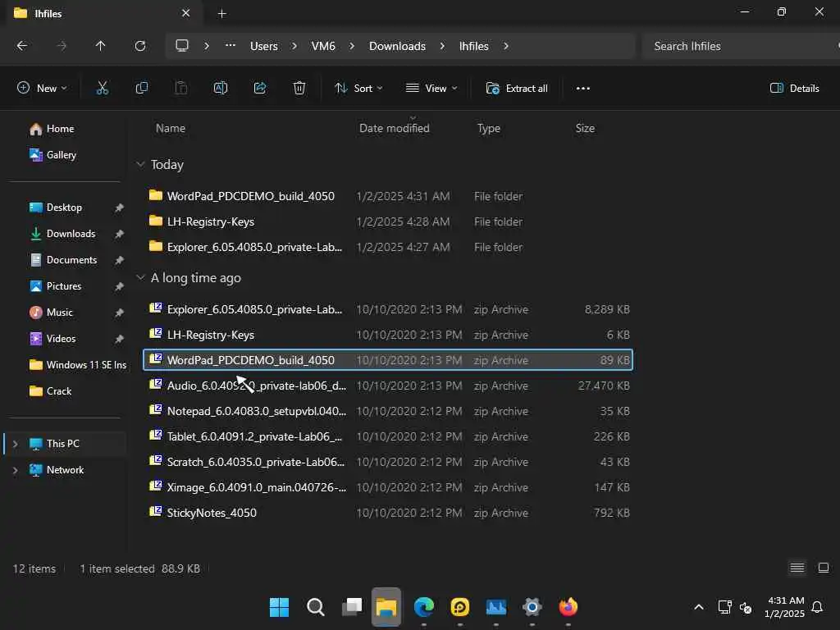Viewport: 840px width, 630px height.
Task: Click the Rename icon in toolbar
Action: pyautogui.click(x=221, y=89)
